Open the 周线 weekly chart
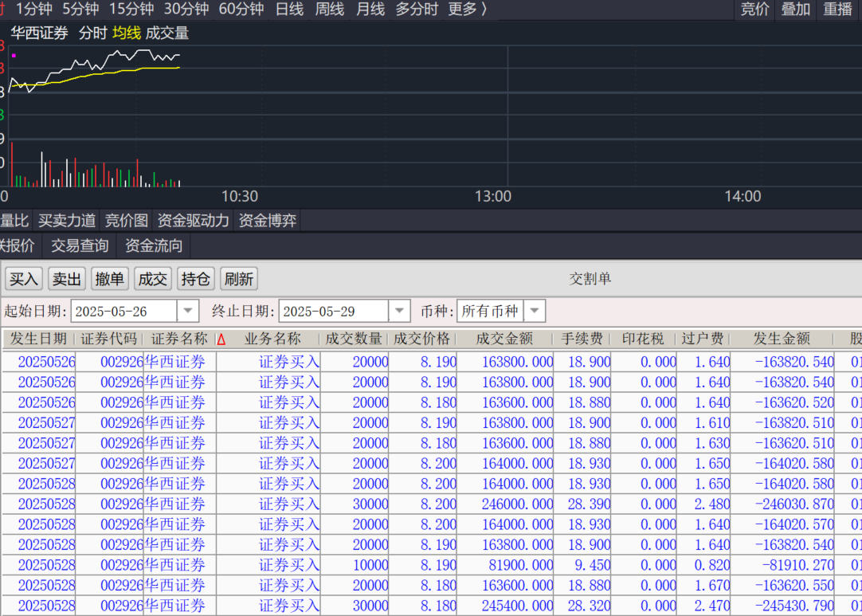862x616 pixels. [329, 9]
